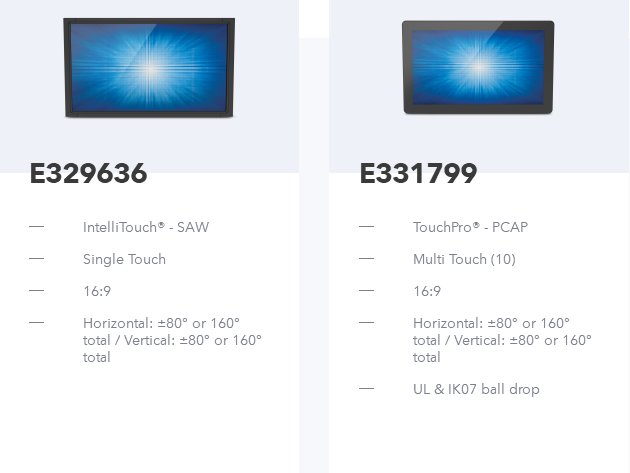Click viewing angle text under E331799
This screenshot has width=630, height=473.
502,340
